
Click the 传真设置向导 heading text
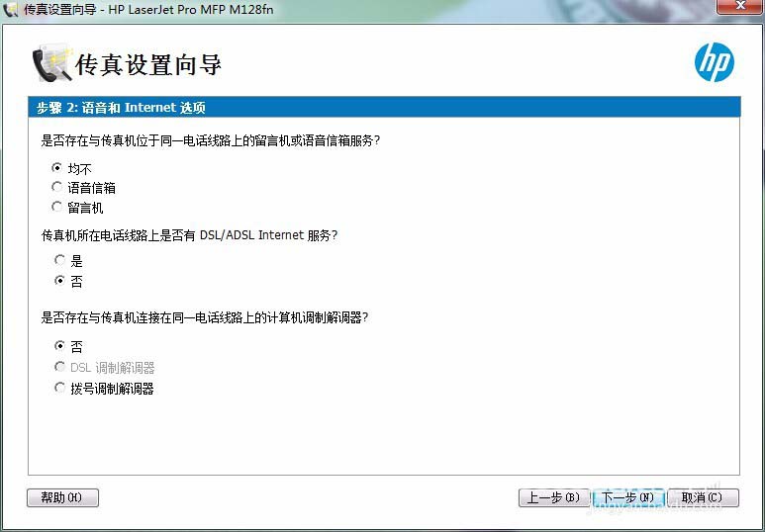148,64
